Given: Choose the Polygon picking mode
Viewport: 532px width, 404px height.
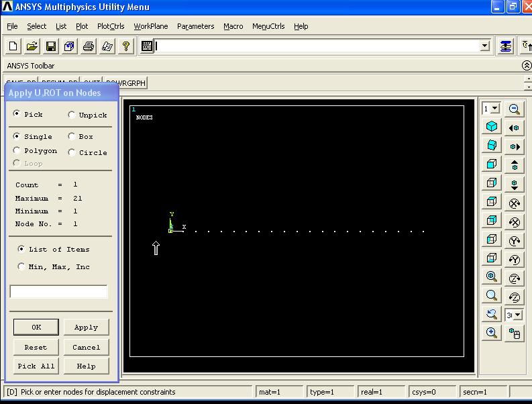Looking at the screenshot, I should pos(16,150).
